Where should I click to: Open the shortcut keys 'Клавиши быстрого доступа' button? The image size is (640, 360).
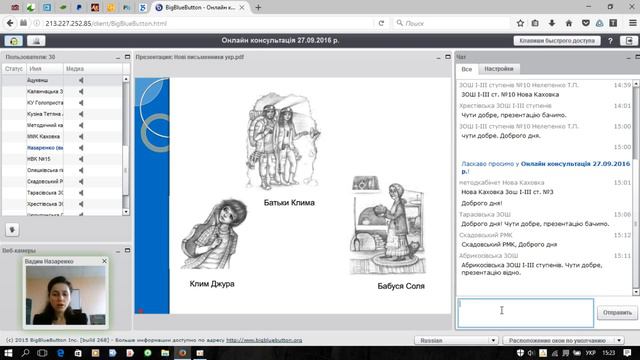click(x=557, y=41)
